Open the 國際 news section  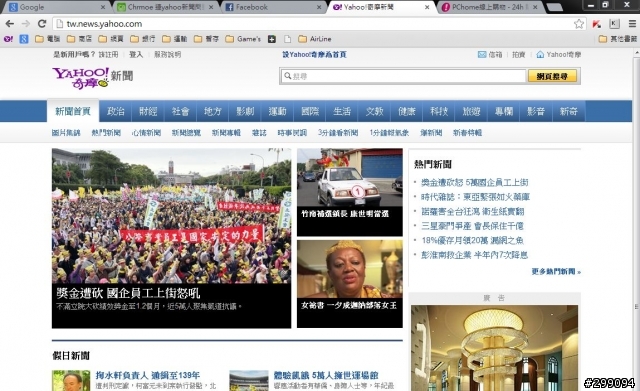tap(309, 111)
